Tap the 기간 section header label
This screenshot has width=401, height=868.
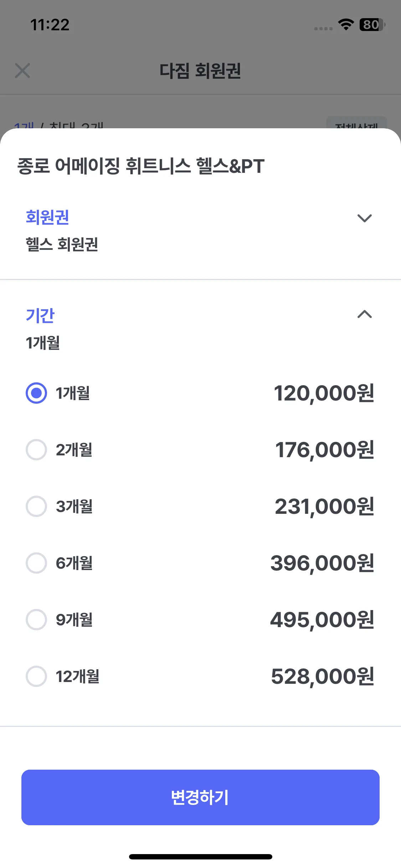tap(40, 315)
